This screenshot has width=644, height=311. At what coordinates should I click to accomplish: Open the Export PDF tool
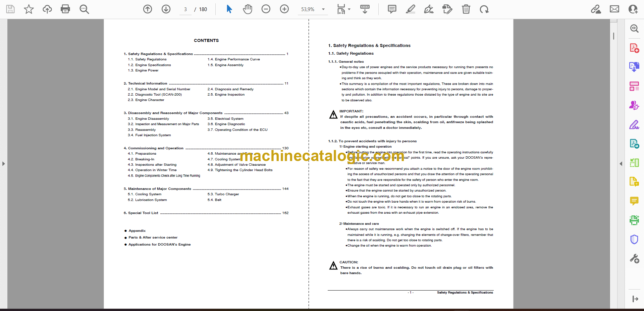click(x=634, y=67)
